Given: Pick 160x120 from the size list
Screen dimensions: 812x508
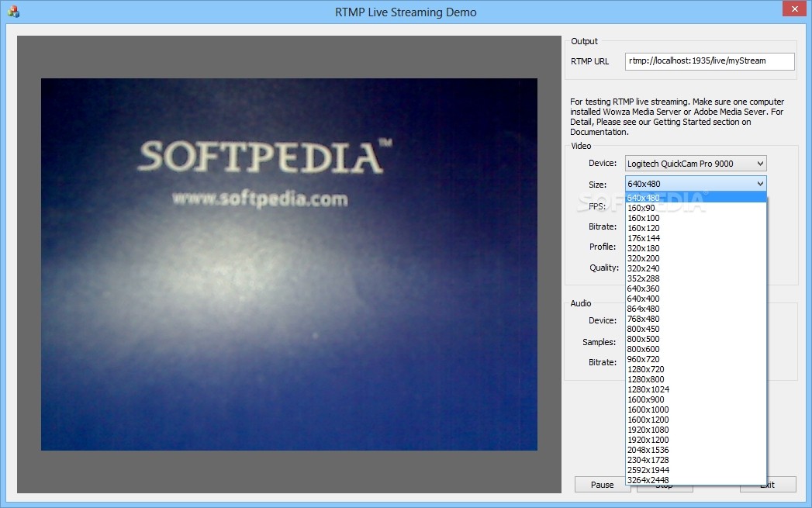Looking at the screenshot, I should click(696, 228).
